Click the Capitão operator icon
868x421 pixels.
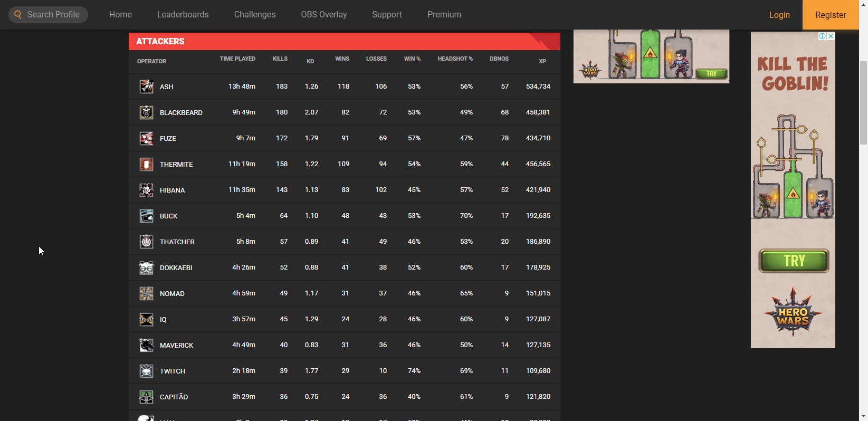pyautogui.click(x=146, y=397)
